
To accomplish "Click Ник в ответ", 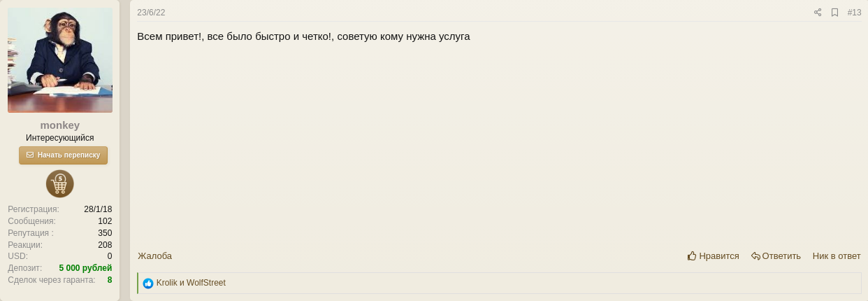I will coord(837,256).
